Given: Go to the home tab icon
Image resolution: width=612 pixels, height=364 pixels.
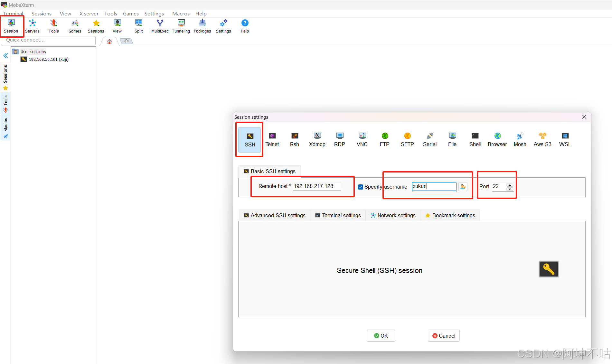Looking at the screenshot, I should 109,41.
